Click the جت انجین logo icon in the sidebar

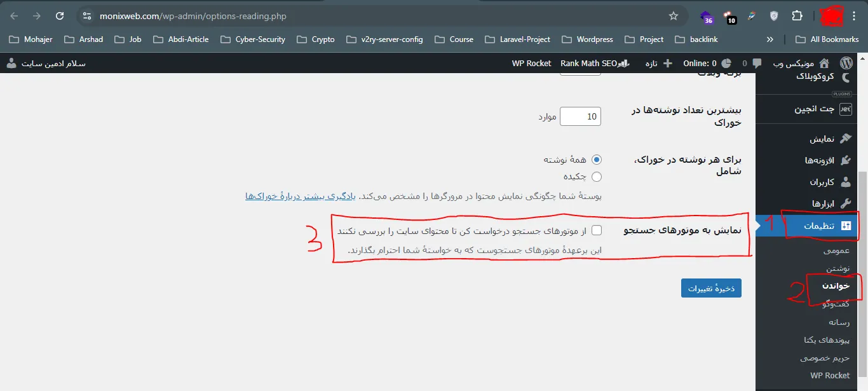845,109
